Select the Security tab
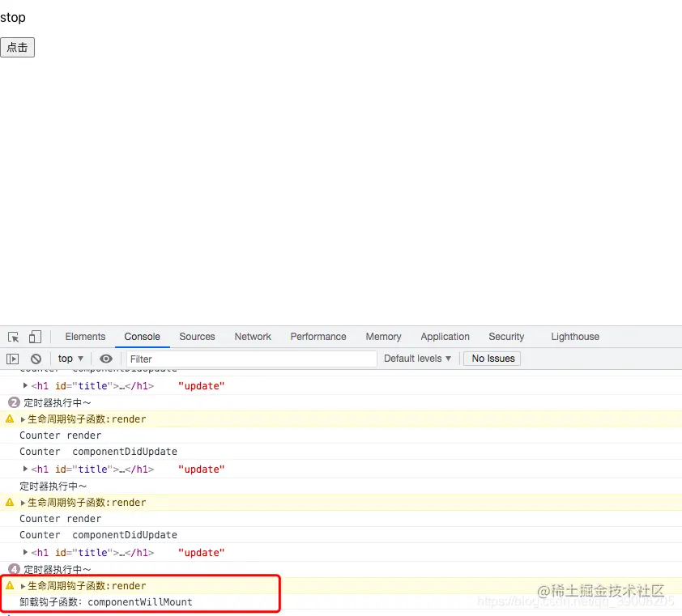682x616 pixels. click(506, 337)
